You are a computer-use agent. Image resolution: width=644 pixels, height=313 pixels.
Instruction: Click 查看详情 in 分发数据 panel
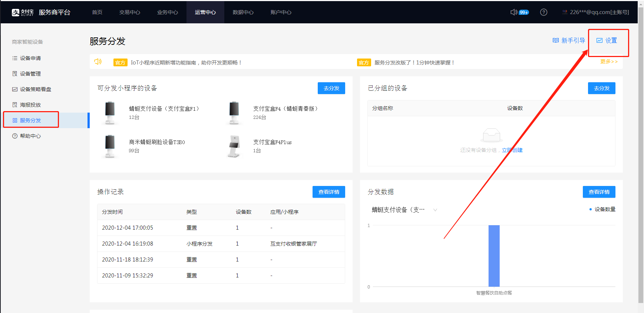(x=599, y=192)
